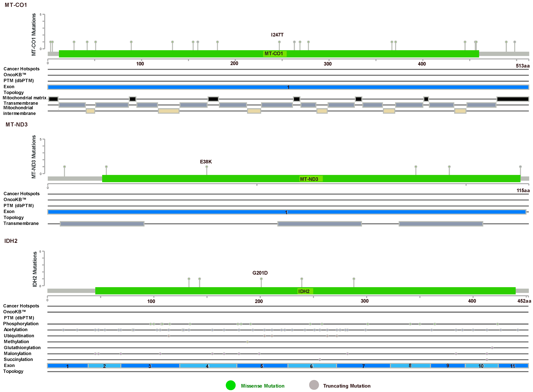533x392 pixels.
Task: Click the Missense Mutation green legend circle
Action: click(230, 385)
